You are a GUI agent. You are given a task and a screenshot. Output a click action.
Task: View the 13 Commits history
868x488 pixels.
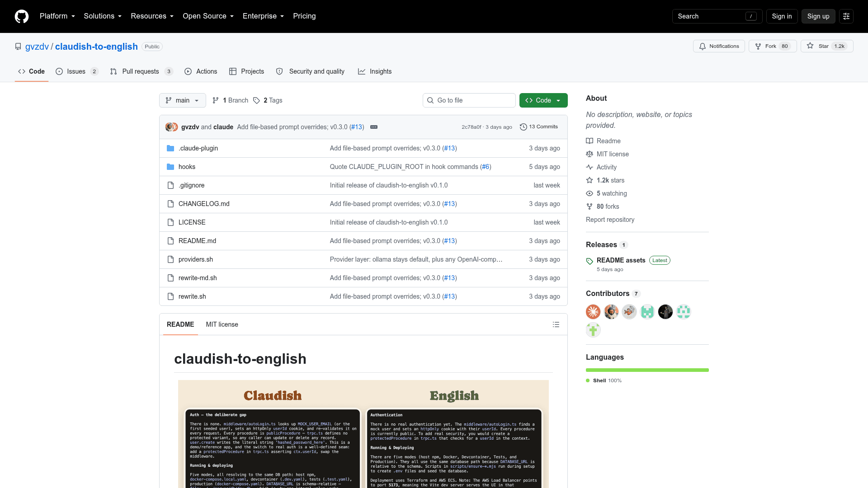pos(539,127)
